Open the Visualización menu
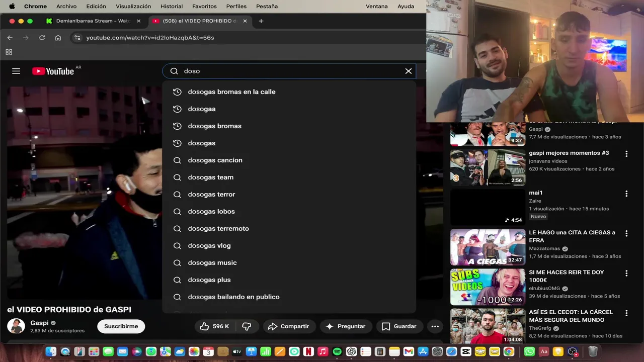644x362 pixels. click(x=133, y=6)
